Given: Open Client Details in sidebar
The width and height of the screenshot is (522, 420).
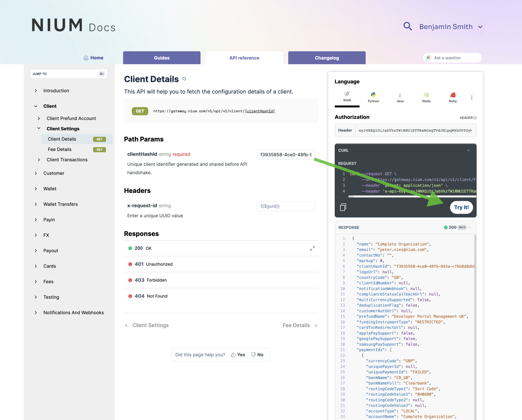Looking at the screenshot, I should coord(77,139).
